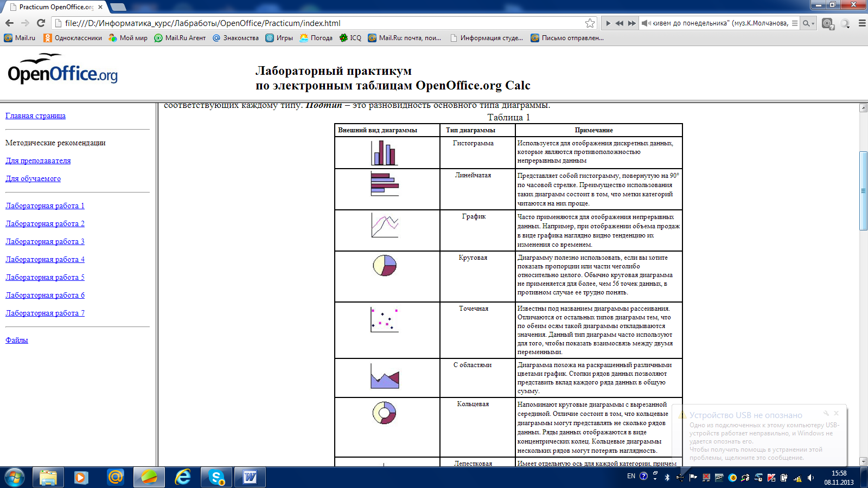Viewport: 868px width, 488px height.
Task: Open a new browser tab
Action: coord(118,7)
